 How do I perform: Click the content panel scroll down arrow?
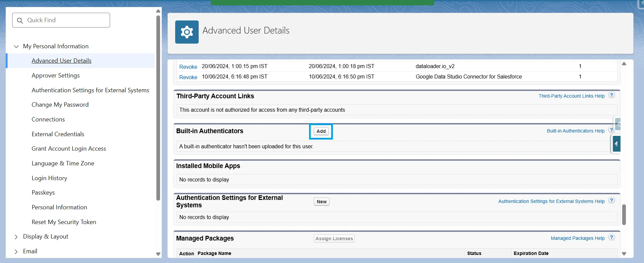[x=624, y=254]
